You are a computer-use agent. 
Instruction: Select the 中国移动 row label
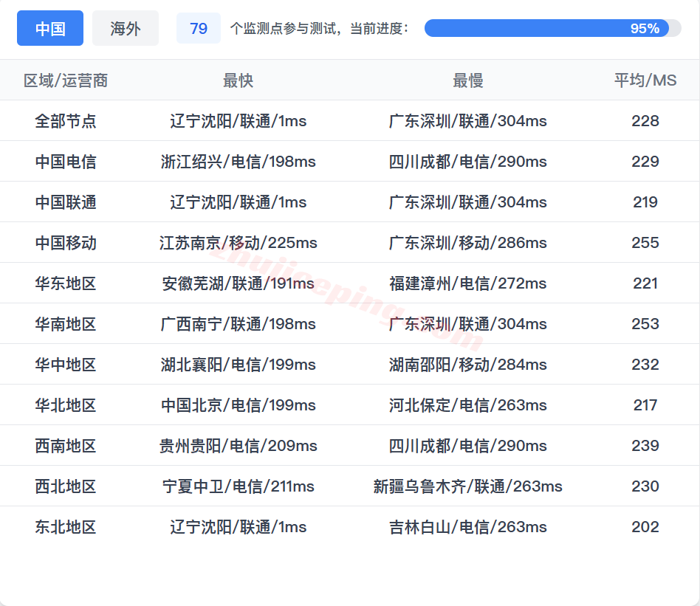pyautogui.click(x=66, y=243)
